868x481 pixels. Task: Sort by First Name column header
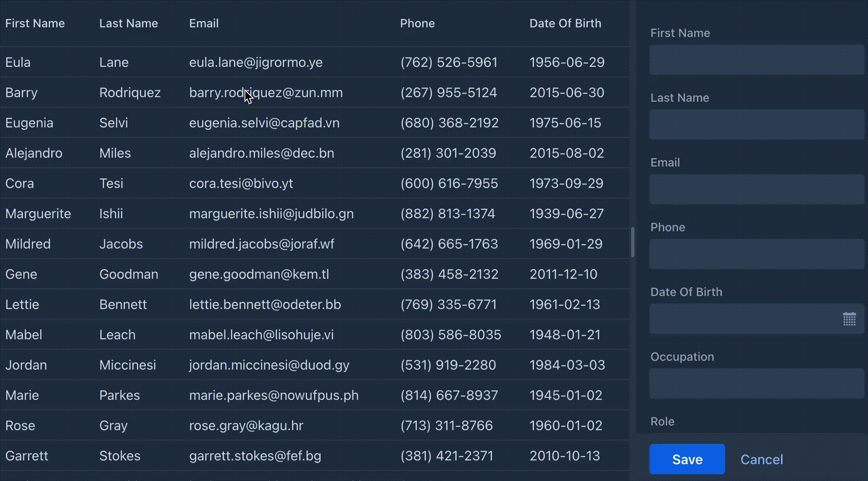click(35, 24)
